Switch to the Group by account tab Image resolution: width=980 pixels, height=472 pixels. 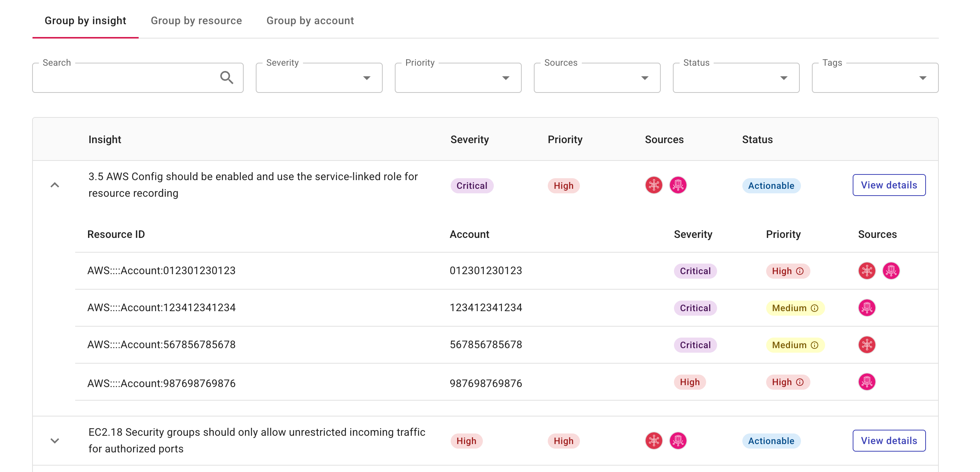tap(311, 20)
